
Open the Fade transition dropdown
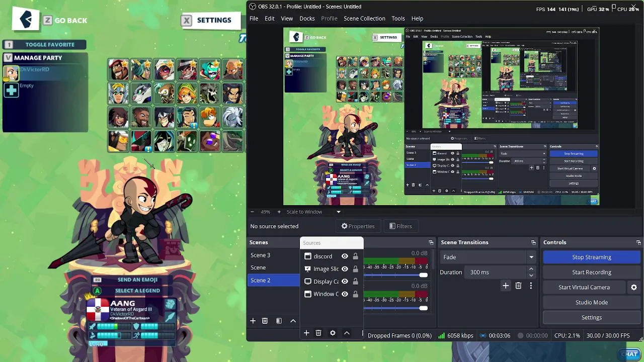pos(488,257)
